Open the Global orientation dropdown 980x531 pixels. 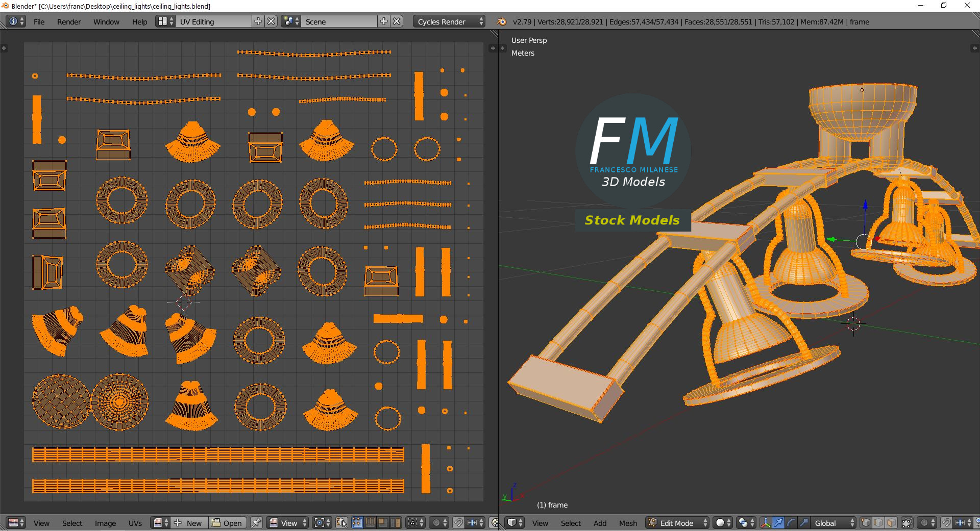tap(833, 523)
